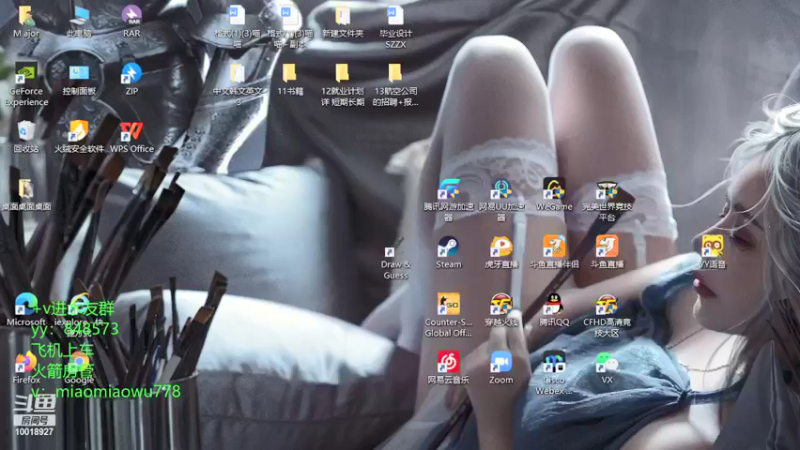Launch WPS Office shortcut
Viewport: 800px width, 450px height.
(x=132, y=137)
